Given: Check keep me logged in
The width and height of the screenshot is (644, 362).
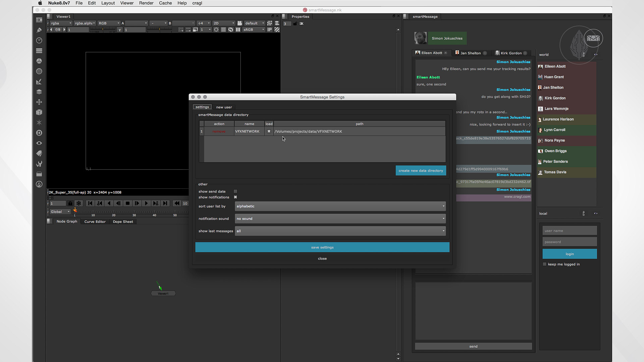Looking at the screenshot, I should 545,264.
